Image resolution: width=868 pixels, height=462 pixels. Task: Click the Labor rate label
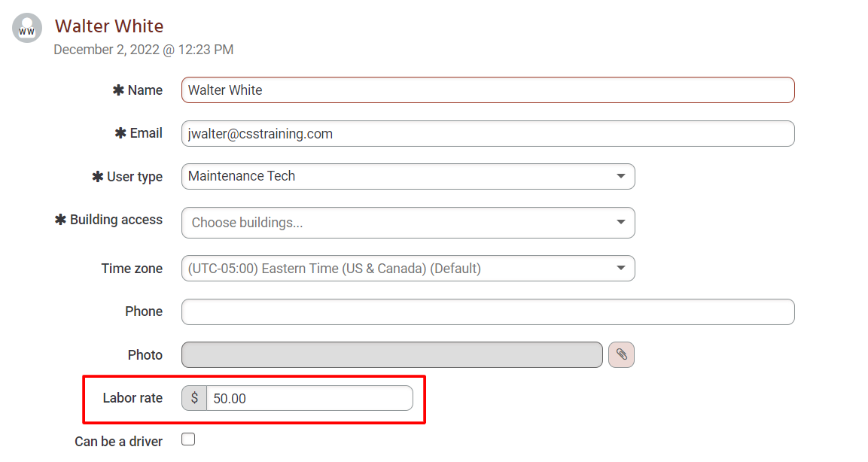coord(132,398)
